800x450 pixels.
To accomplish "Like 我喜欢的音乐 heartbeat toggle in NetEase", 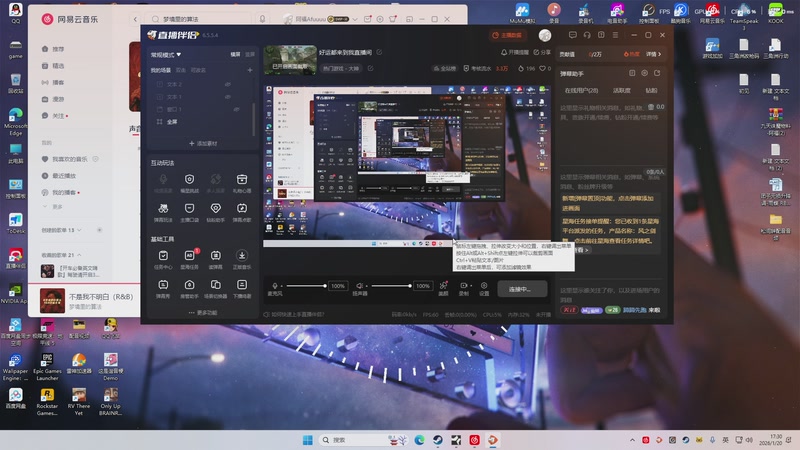I will pos(95,159).
